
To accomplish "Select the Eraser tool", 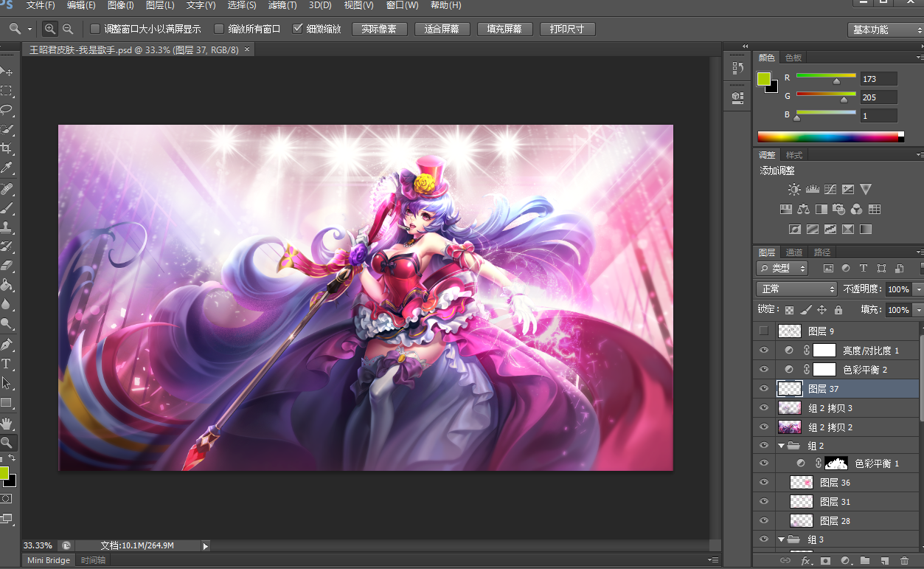I will (x=7, y=266).
